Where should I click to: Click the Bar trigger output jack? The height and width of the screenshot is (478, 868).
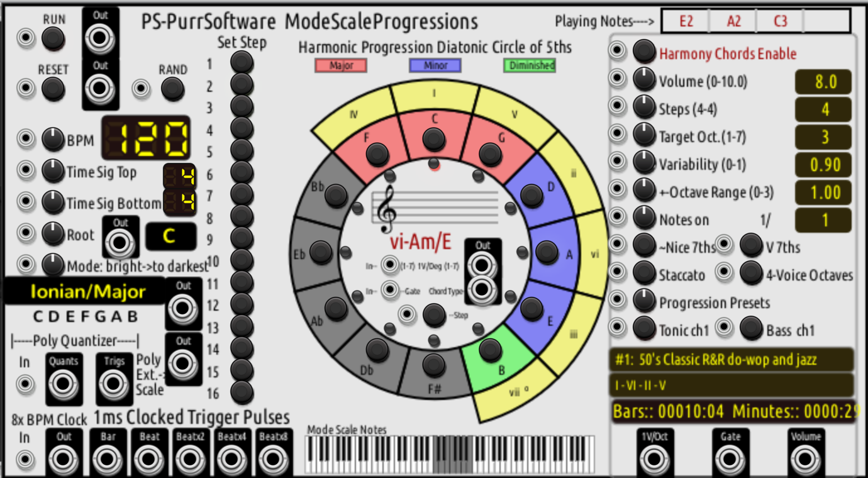click(108, 459)
